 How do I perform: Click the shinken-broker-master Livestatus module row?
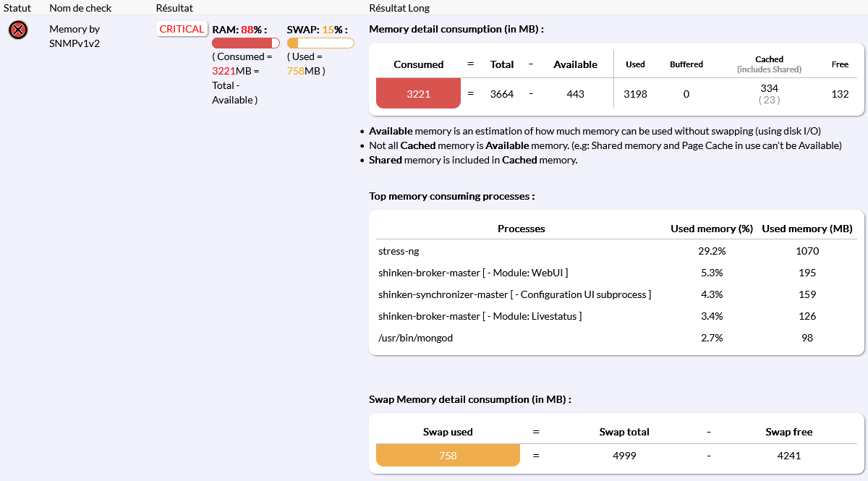tap(480, 316)
